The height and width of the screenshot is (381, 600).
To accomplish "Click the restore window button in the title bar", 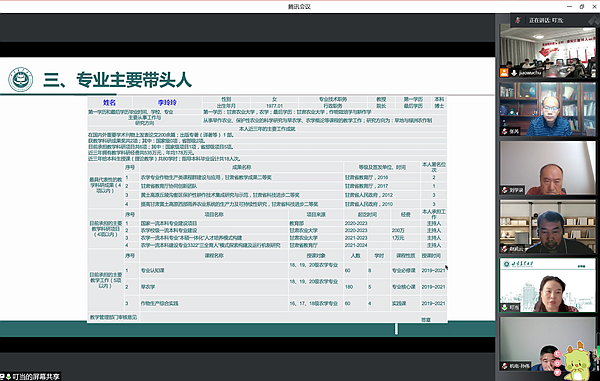I will 582,6.
